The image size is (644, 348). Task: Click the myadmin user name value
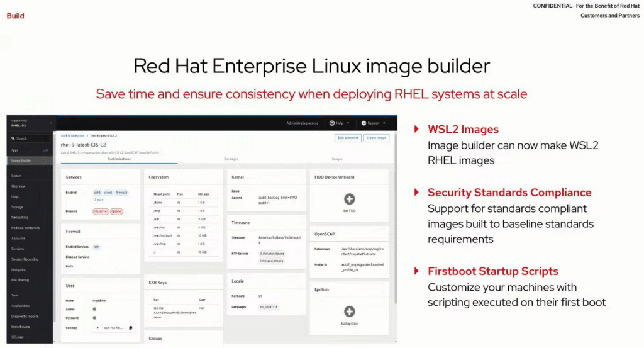[99, 300]
